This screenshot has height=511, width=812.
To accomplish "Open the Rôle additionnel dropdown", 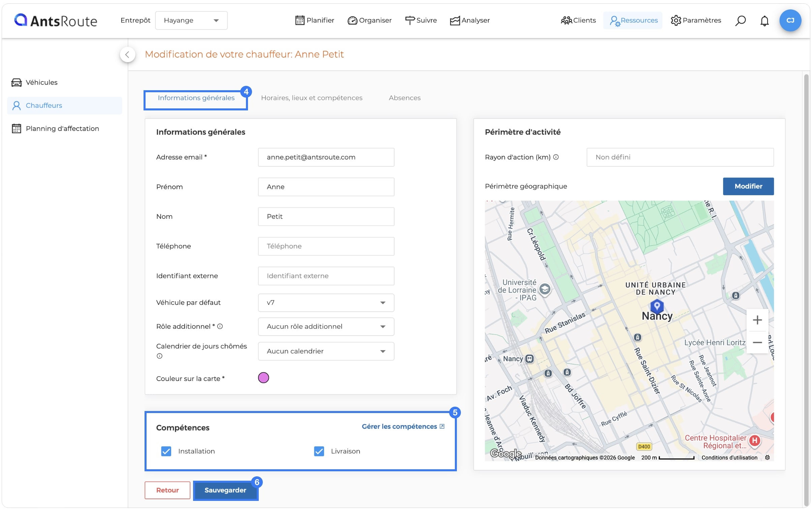I will [x=326, y=327].
